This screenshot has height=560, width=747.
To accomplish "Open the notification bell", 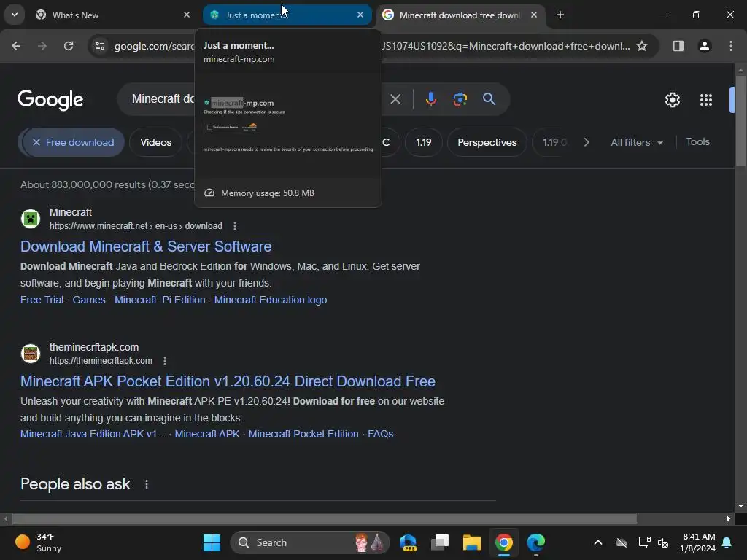I will point(727,542).
